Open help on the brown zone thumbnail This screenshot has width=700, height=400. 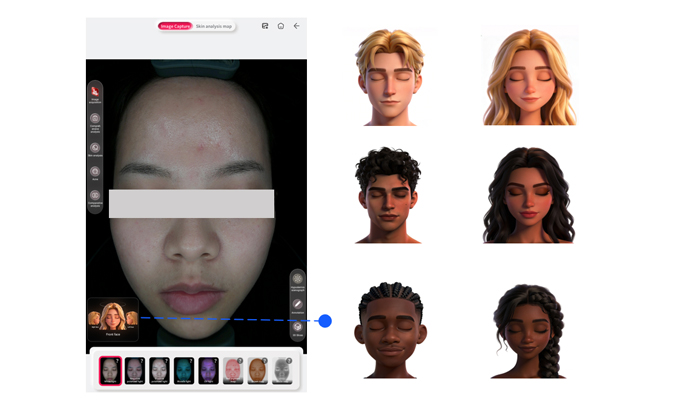[265, 361]
